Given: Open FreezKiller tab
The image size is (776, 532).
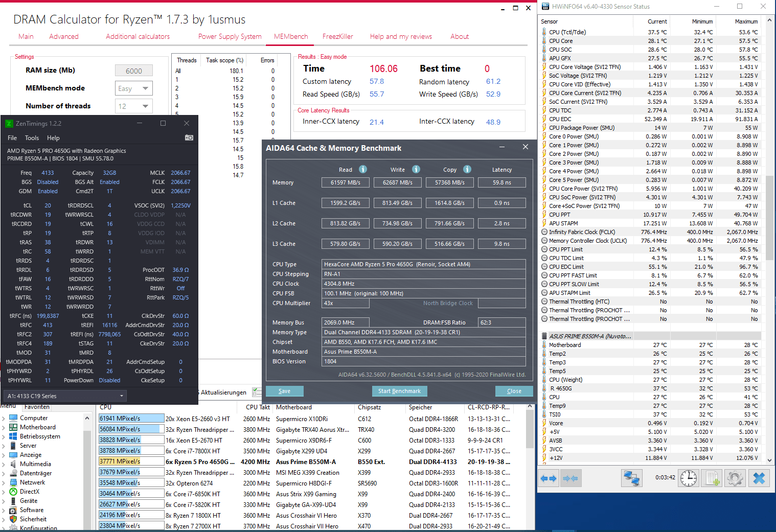Looking at the screenshot, I should coord(338,36).
